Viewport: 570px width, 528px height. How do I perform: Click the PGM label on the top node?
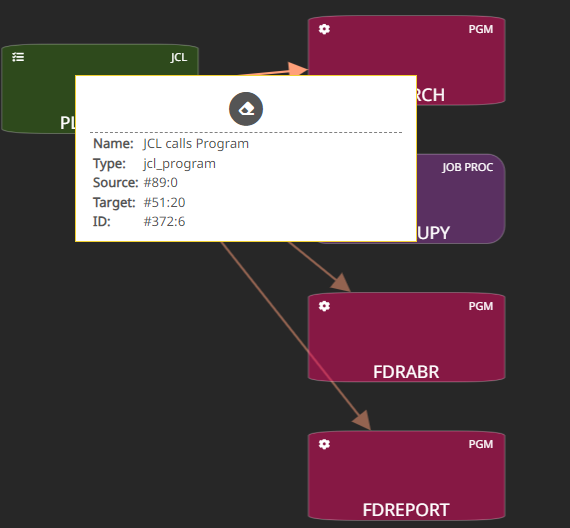tap(481, 29)
